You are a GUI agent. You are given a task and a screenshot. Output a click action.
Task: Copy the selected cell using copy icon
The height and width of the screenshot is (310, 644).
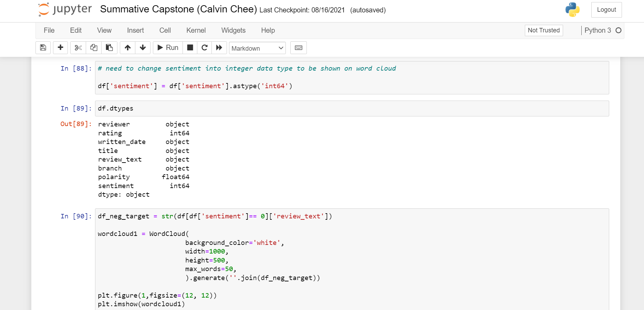click(93, 48)
